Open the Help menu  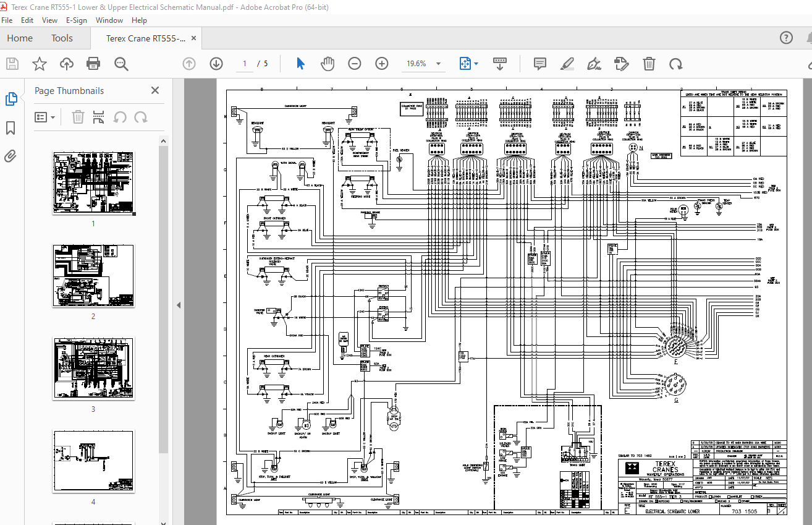(139, 20)
